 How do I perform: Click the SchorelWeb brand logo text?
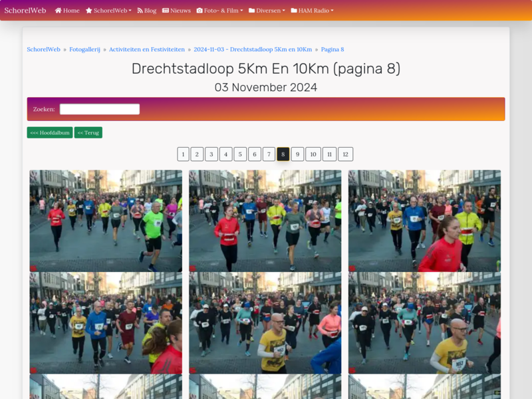coord(25,11)
